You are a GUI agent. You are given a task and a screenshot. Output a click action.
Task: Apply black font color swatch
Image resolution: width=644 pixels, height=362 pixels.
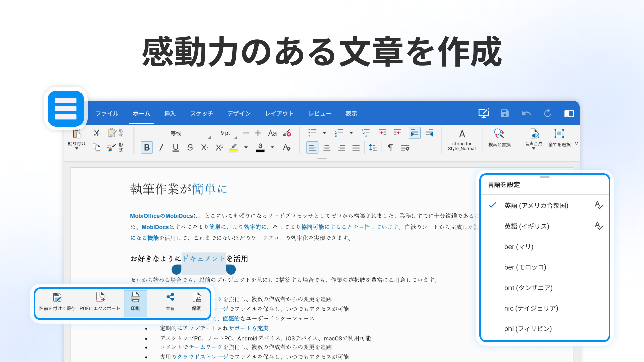tap(260, 147)
